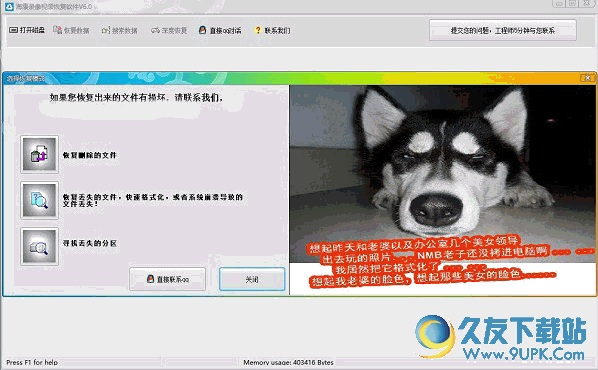Click the application logo in title bar
Viewport: 598px width, 370px height.
click(x=9, y=6)
